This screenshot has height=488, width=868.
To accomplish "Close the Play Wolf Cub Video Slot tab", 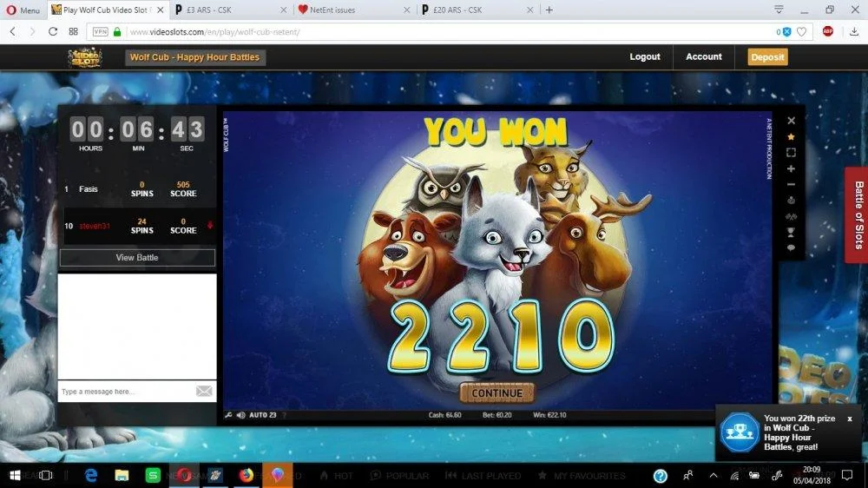I will tap(160, 10).
